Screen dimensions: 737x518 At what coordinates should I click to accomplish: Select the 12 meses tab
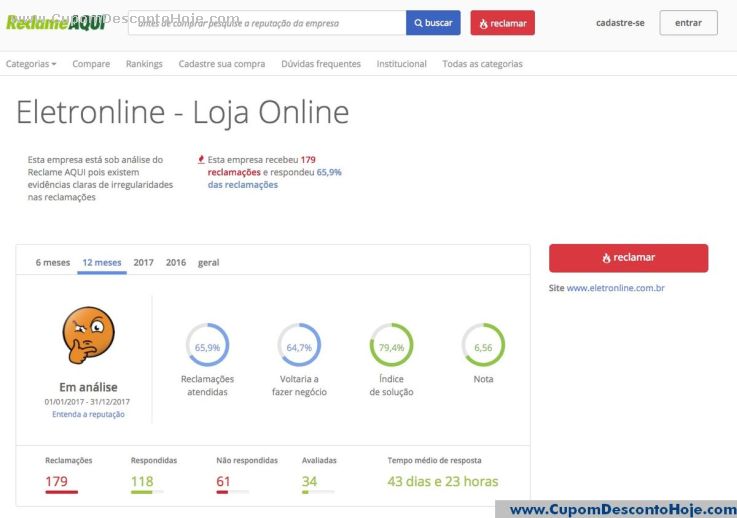102,262
